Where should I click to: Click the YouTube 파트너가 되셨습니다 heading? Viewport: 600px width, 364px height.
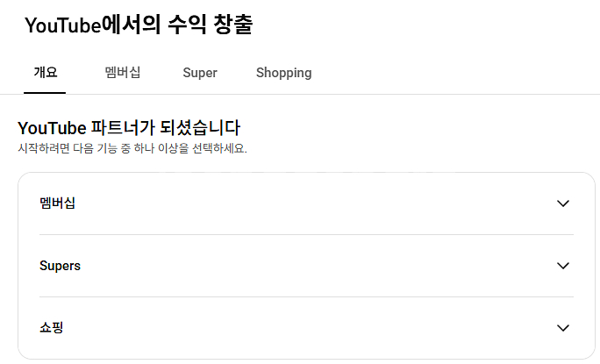pos(129,128)
